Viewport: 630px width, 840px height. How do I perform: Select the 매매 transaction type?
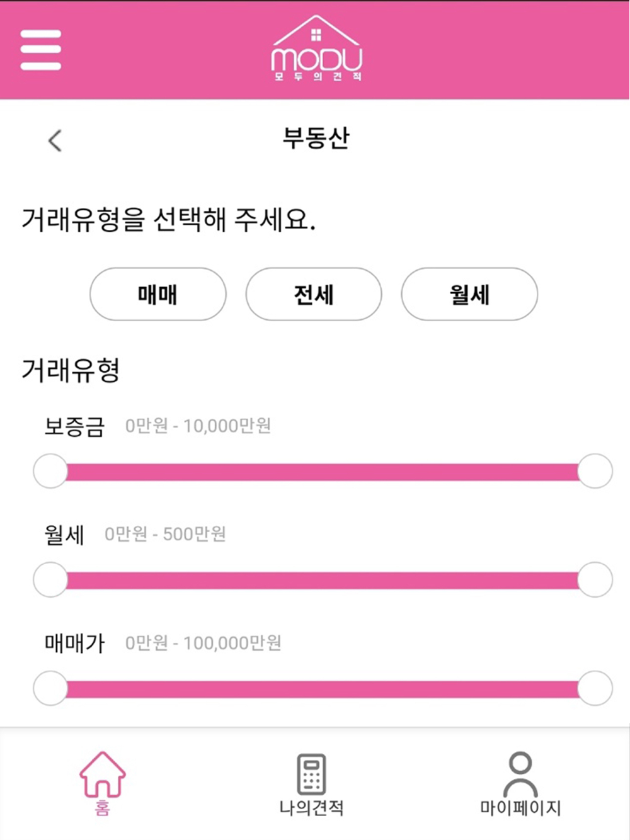[x=157, y=294]
